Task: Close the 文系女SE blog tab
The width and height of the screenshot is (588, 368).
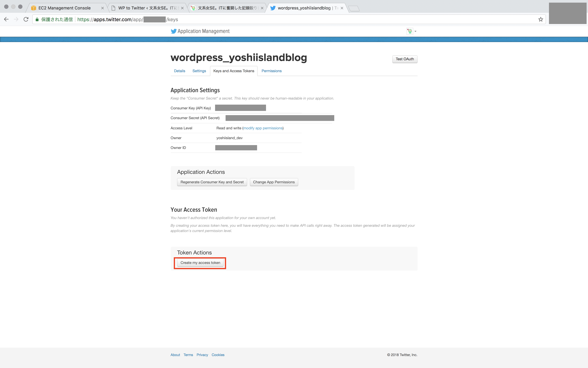Action: tap(262, 8)
